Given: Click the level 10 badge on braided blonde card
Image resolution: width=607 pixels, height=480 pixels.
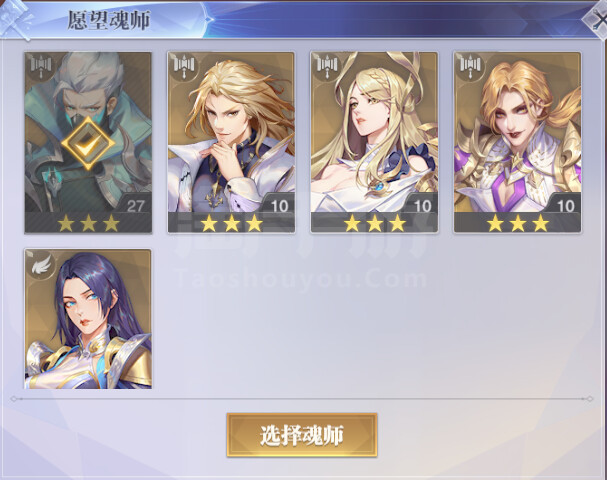Looking at the screenshot, I should [422, 206].
